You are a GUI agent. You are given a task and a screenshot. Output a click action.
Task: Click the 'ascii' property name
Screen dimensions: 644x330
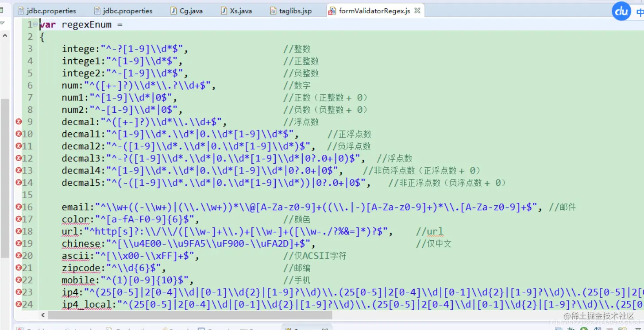pos(75,256)
